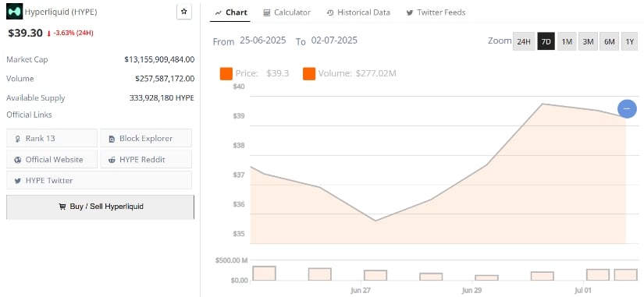Viewport: 644px width, 297px height.
Task: Visit the Official Website link
Action: [52, 159]
